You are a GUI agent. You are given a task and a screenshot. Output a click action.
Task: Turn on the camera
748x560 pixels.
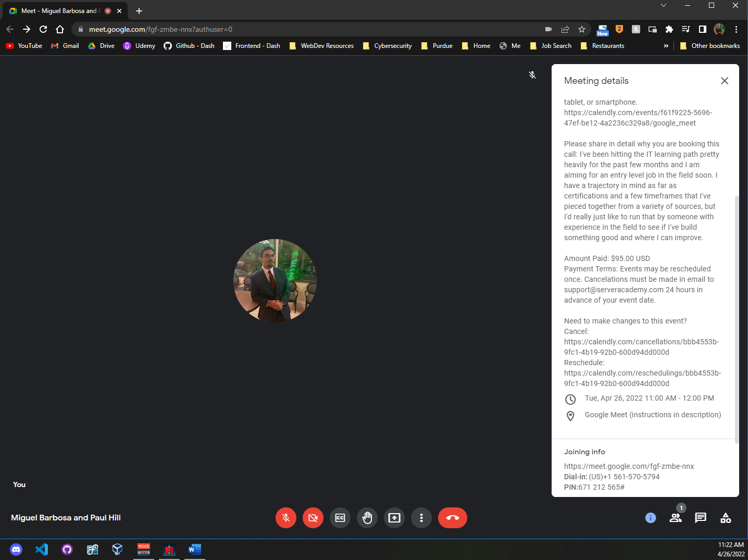tap(313, 518)
